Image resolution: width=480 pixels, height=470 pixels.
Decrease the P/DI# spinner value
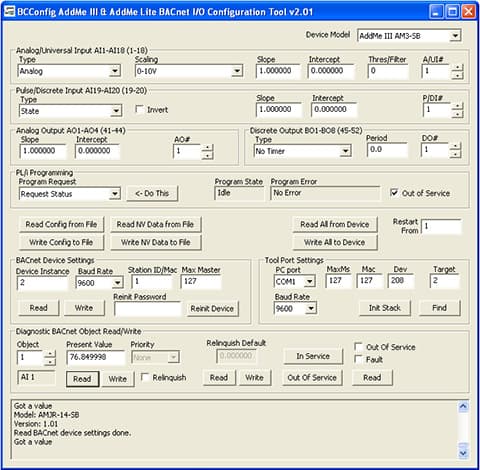click(x=458, y=114)
